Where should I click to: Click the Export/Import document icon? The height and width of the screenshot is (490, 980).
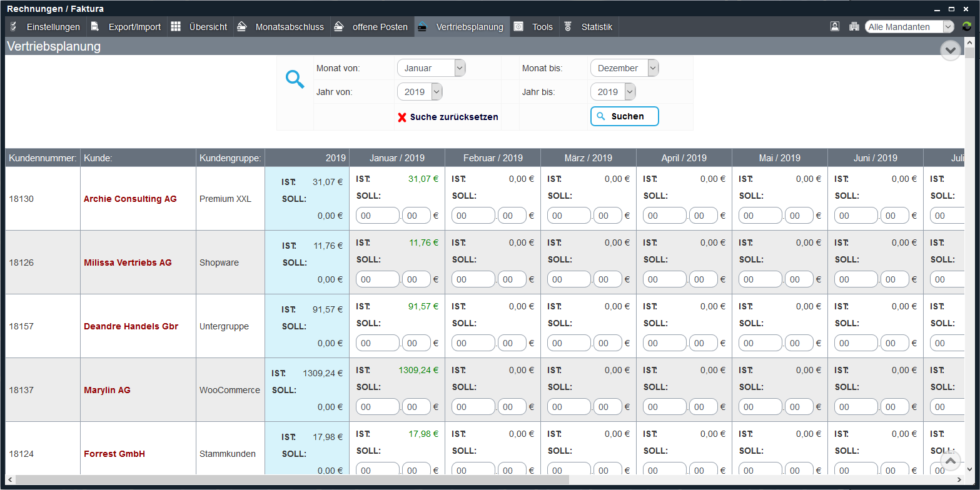coord(95,27)
